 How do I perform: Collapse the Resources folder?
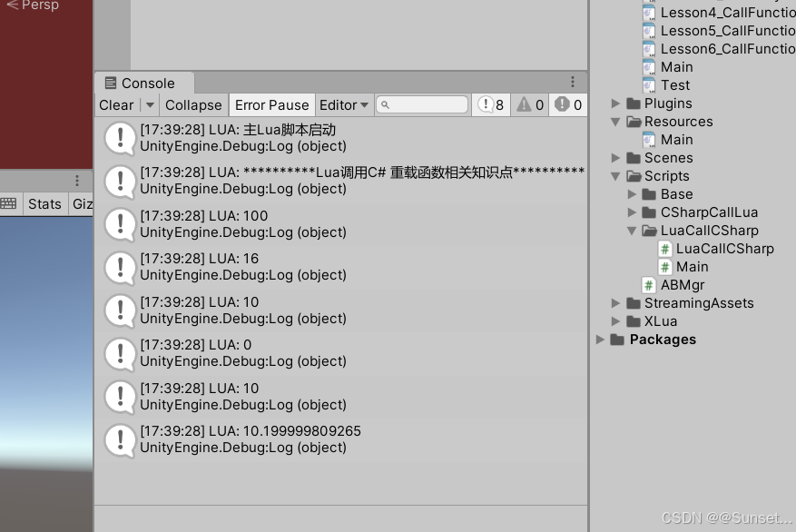[x=615, y=122]
